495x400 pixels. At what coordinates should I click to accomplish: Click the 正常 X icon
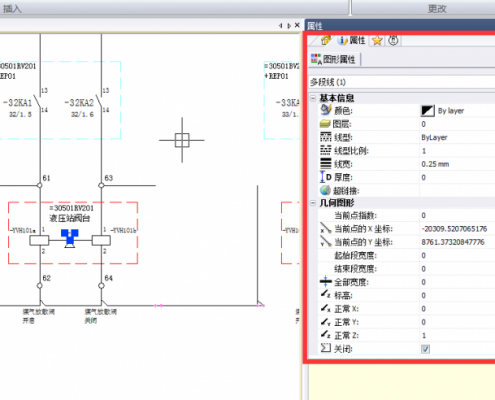pos(326,308)
